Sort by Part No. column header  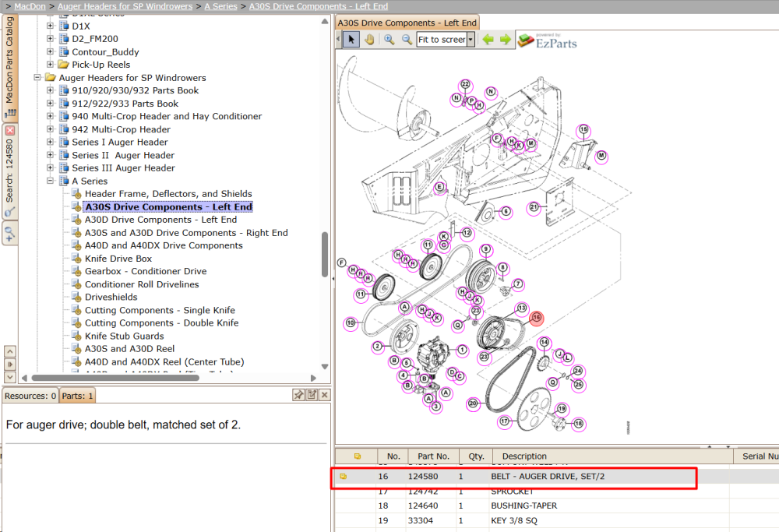pos(432,456)
